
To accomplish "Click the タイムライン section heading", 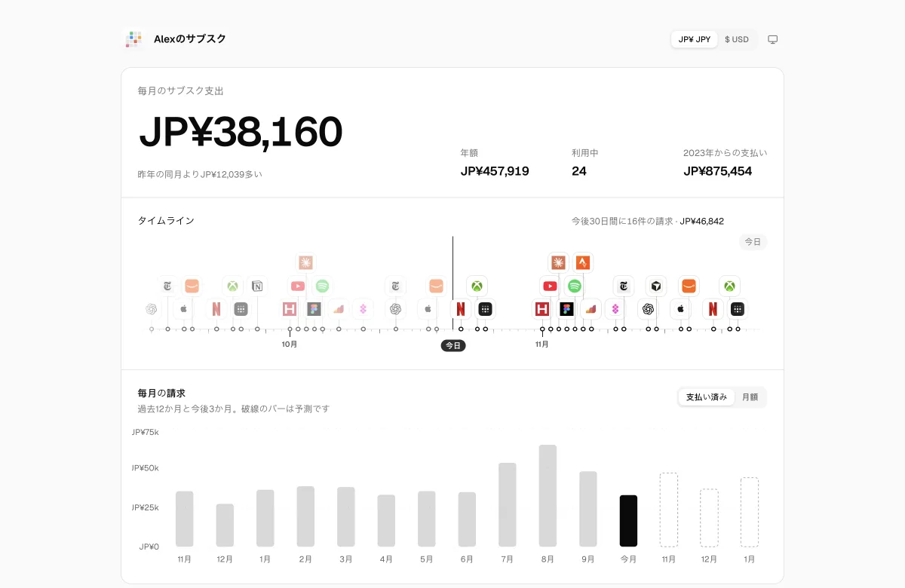I will [166, 221].
